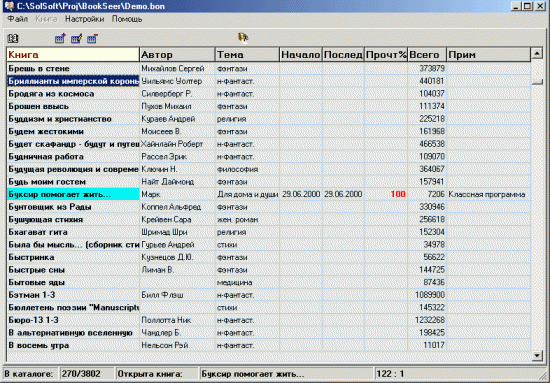This screenshot has height=383, width=550.
Task: Sort by the Автор column header
Action: pyautogui.click(x=177, y=55)
